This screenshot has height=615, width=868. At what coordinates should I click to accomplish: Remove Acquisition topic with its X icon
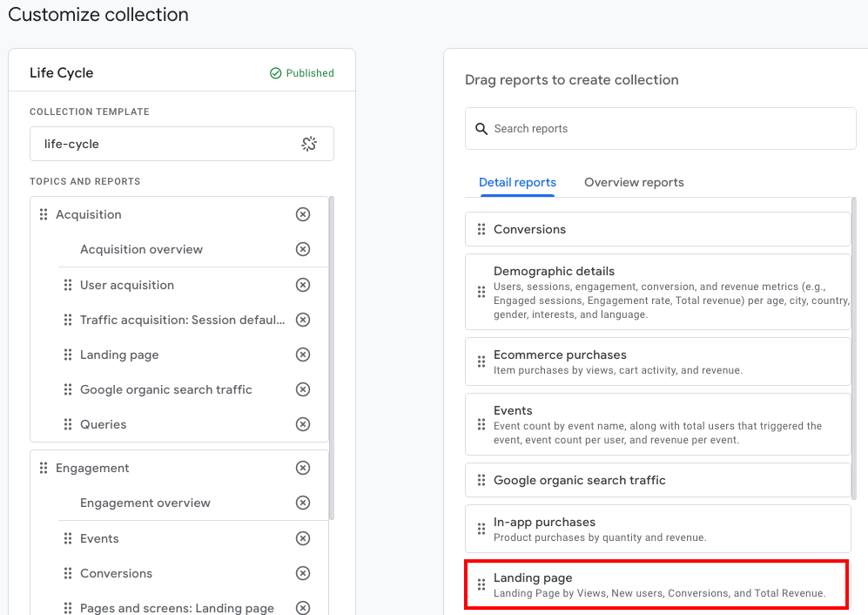[x=303, y=214]
